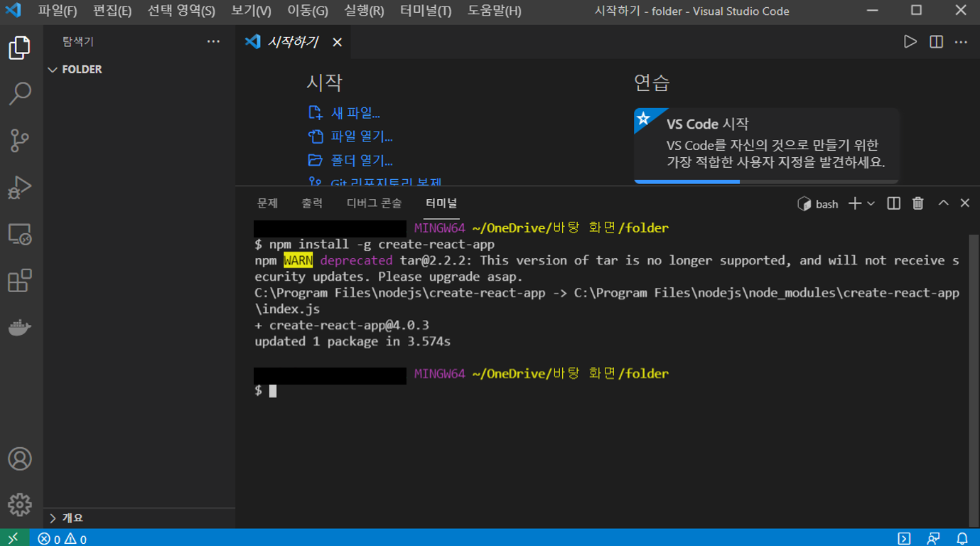Open the Search view icon
The height and width of the screenshot is (546, 980).
point(20,93)
